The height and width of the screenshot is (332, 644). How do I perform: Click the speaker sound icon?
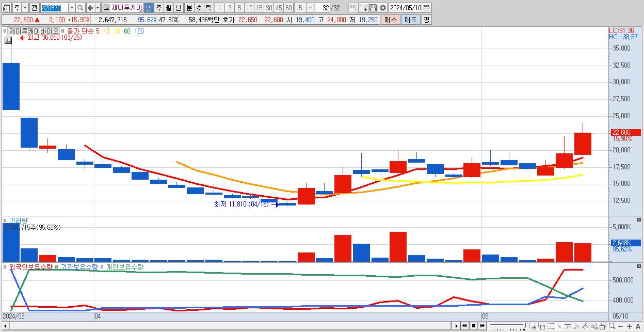(x=90, y=8)
